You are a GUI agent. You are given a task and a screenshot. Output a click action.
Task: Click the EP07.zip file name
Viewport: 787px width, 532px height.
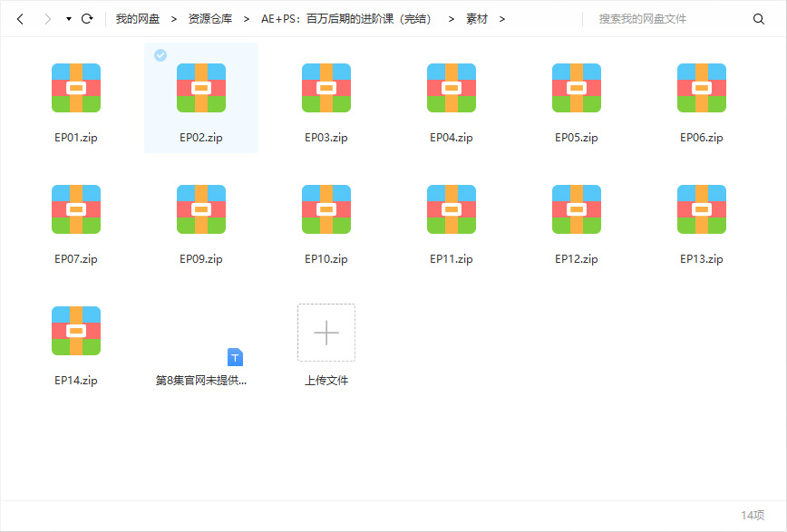coord(76,259)
